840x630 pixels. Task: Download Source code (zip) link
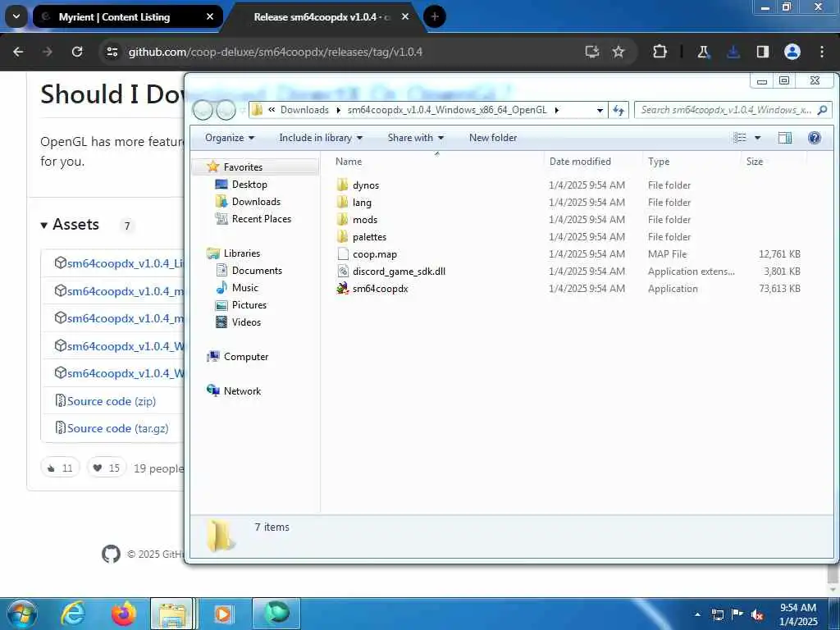112,400
